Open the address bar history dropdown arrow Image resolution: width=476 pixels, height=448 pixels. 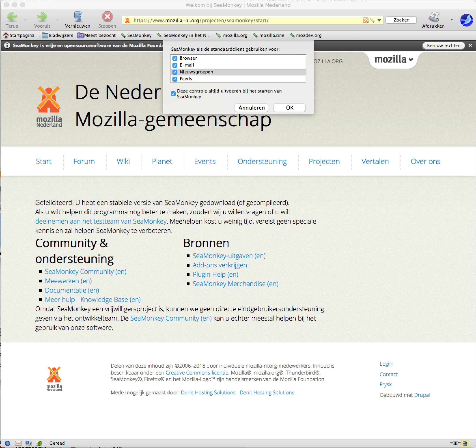pyautogui.click(x=379, y=20)
